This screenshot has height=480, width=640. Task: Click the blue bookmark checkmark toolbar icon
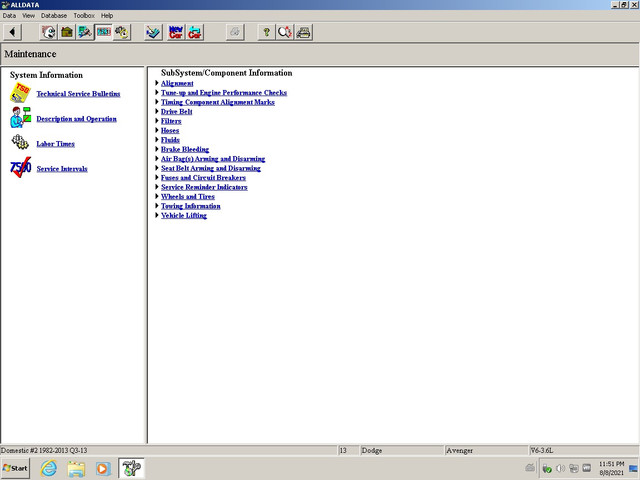click(154, 32)
